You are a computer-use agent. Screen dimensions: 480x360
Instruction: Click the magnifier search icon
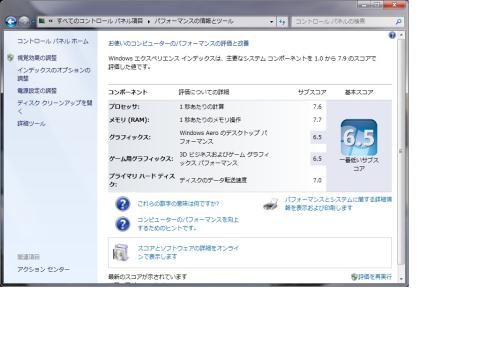(398, 22)
